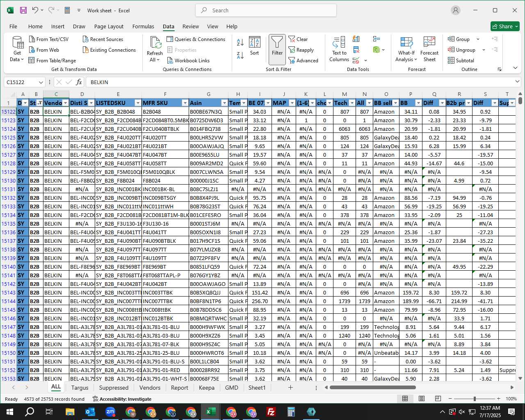Open MFR SKU column filter dropdown
The width and height of the screenshot is (525, 420).
tap(185, 103)
